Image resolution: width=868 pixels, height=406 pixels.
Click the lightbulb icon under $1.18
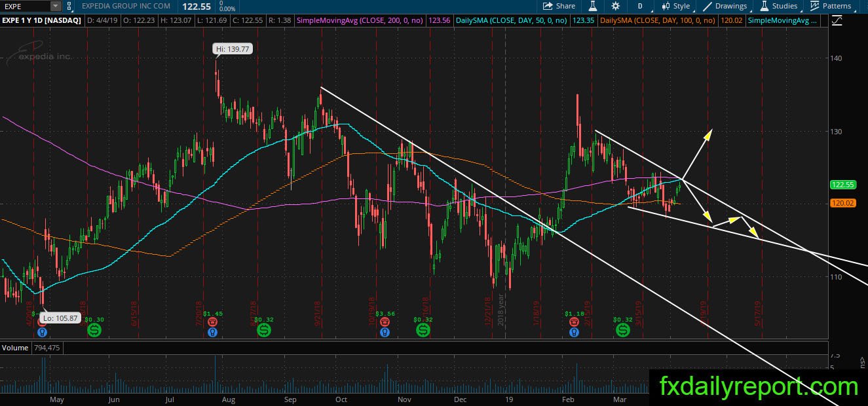[x=574, y=333]
